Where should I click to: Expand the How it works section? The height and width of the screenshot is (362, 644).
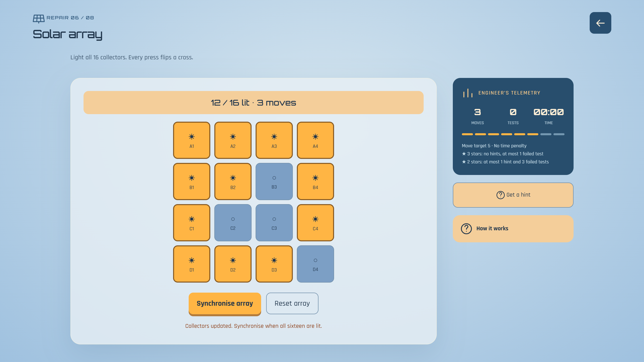click(513, 229)
